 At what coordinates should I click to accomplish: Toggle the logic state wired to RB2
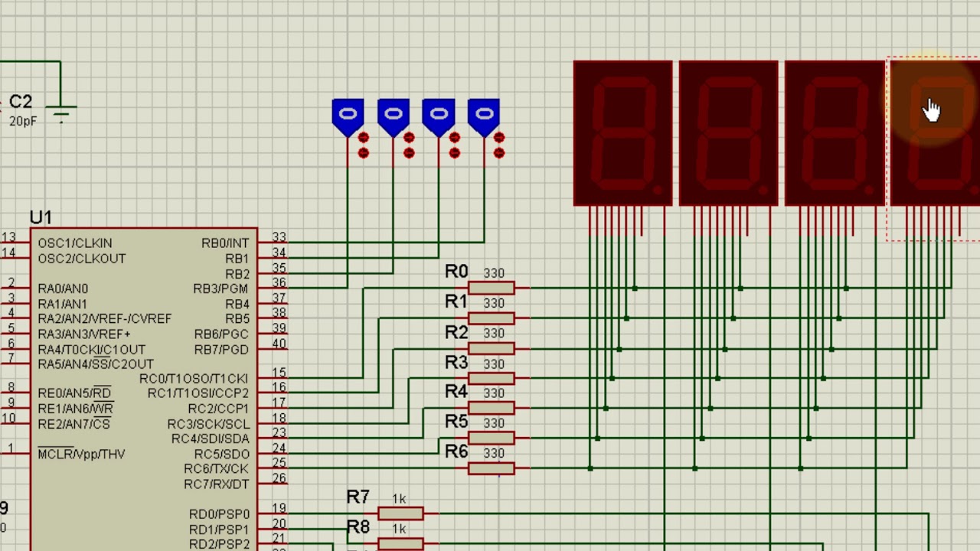[393, 116]
